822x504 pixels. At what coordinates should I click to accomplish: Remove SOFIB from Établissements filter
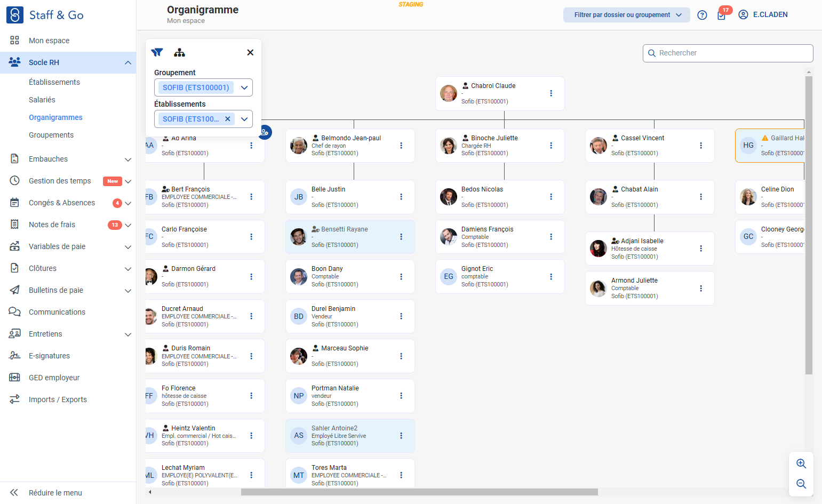[x=228, y=119]
